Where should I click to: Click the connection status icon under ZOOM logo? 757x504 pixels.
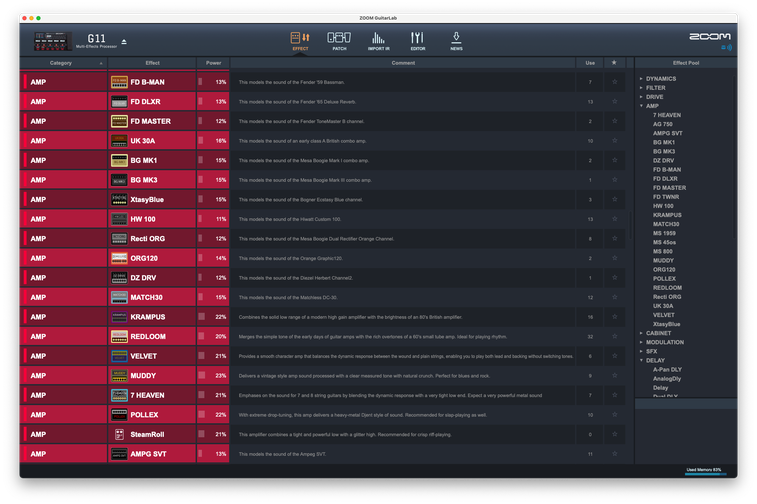click(727, 47)
